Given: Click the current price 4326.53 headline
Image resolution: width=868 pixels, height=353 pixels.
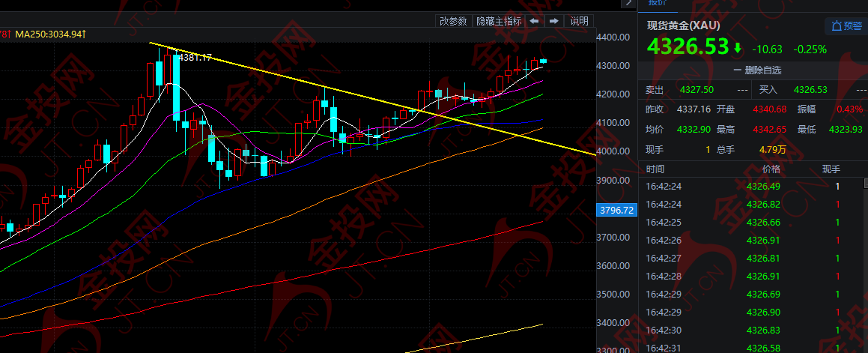Looking at the screenshot, I should (688, 46).
